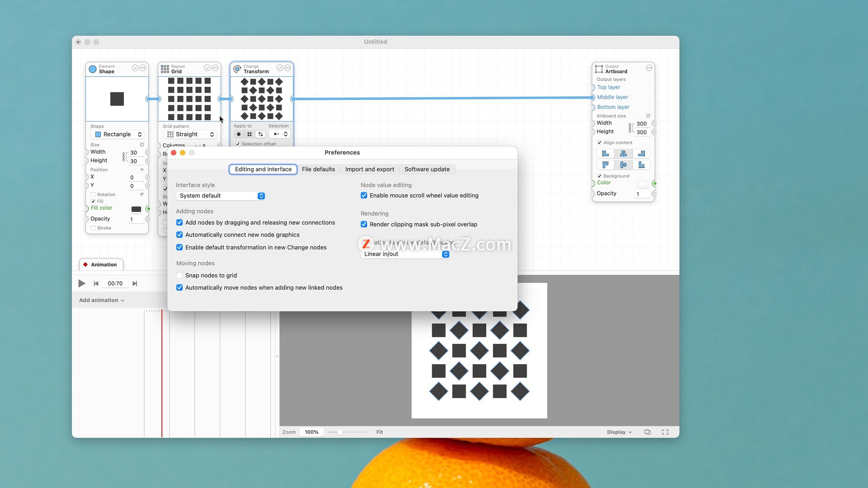868x488 pixels.
Task: Align content to bottom edge
Action: click(642, 165)
